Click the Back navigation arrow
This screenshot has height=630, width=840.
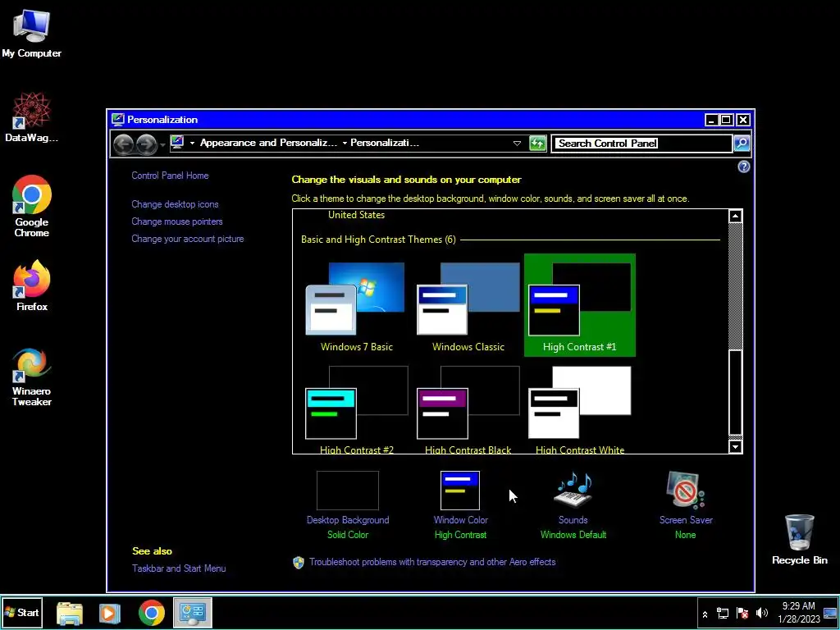(123, 144)
